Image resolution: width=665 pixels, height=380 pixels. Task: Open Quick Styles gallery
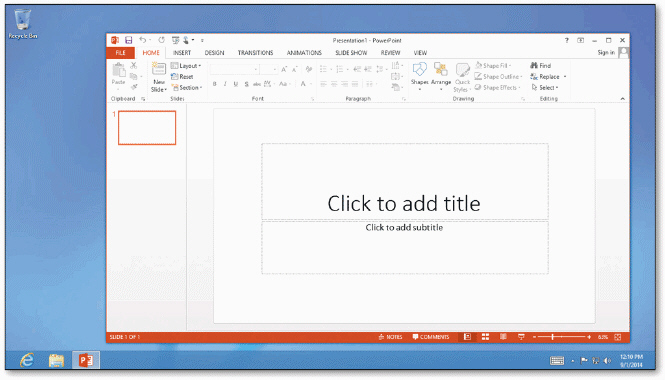[x=462, y=77]
